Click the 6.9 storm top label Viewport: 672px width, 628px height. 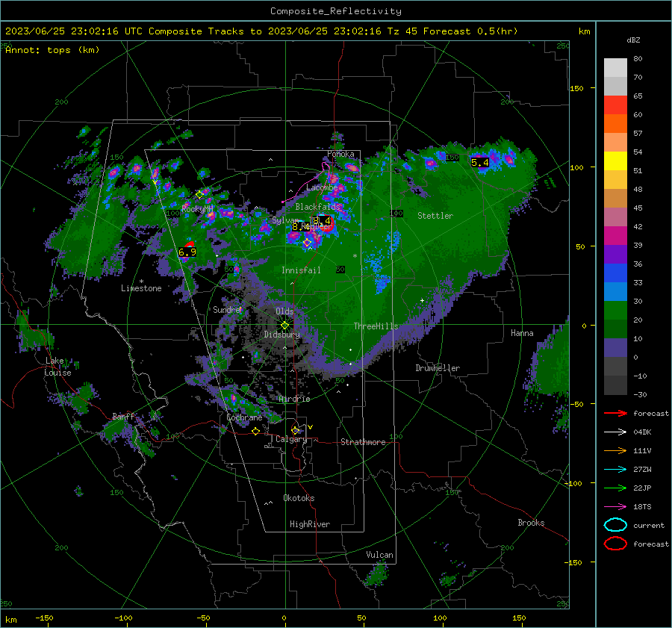tap(187, 252)
